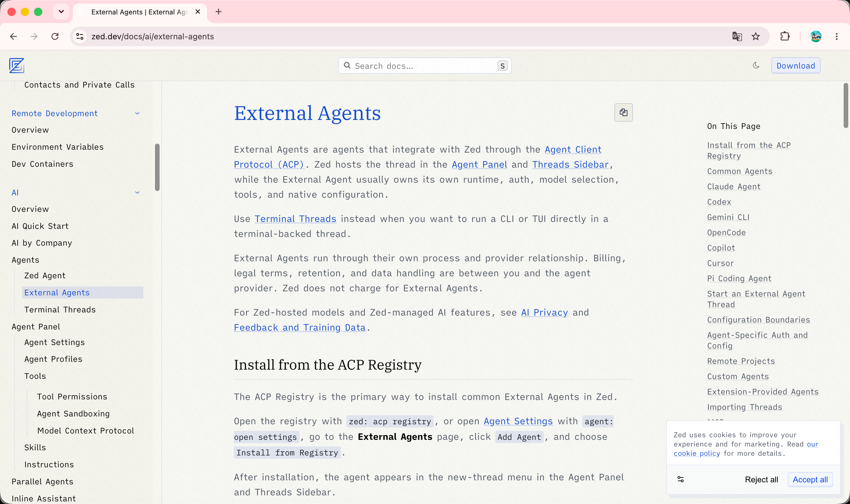Jump to Codex section

pyautogui.click(x=719, y=202)
